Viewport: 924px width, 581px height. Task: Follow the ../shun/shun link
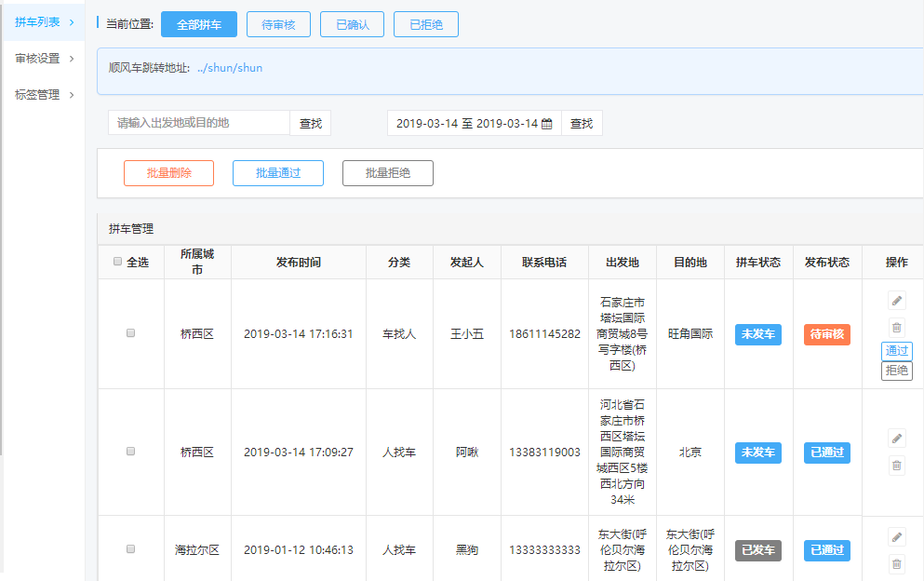coord(230,68)
